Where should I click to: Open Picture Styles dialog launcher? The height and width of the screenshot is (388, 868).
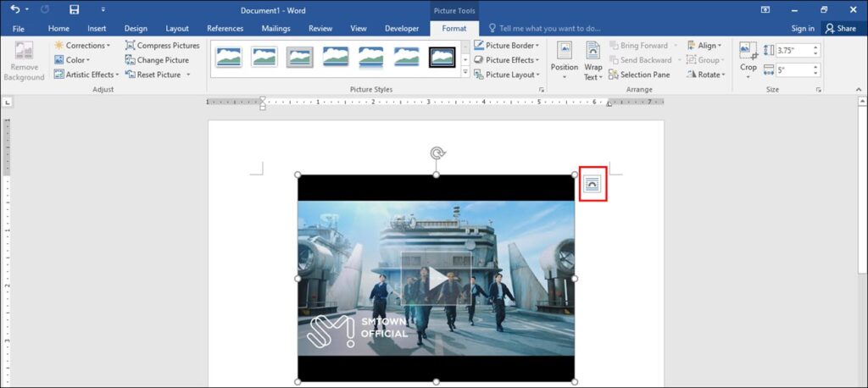point(542,90)
